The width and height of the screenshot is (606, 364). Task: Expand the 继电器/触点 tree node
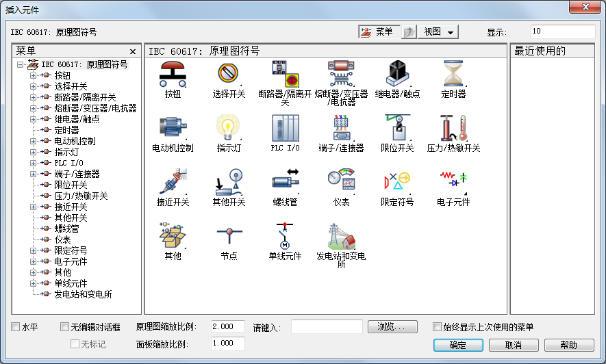tap(34, 119)
